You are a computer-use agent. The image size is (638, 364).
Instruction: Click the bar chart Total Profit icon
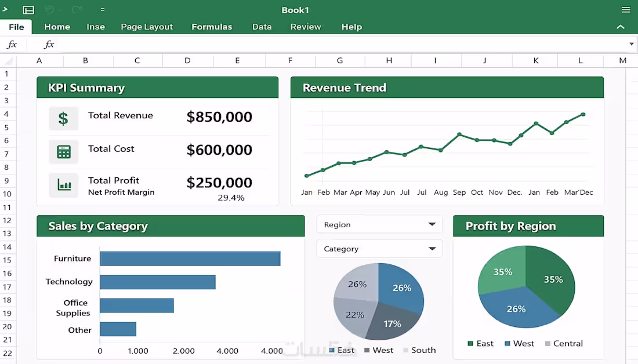tap(63, 185)
